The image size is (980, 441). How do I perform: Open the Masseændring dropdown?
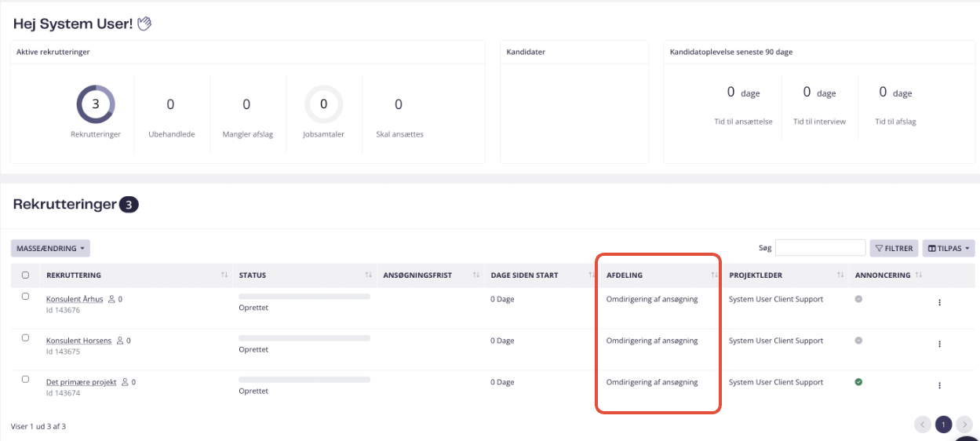point(50,248)
